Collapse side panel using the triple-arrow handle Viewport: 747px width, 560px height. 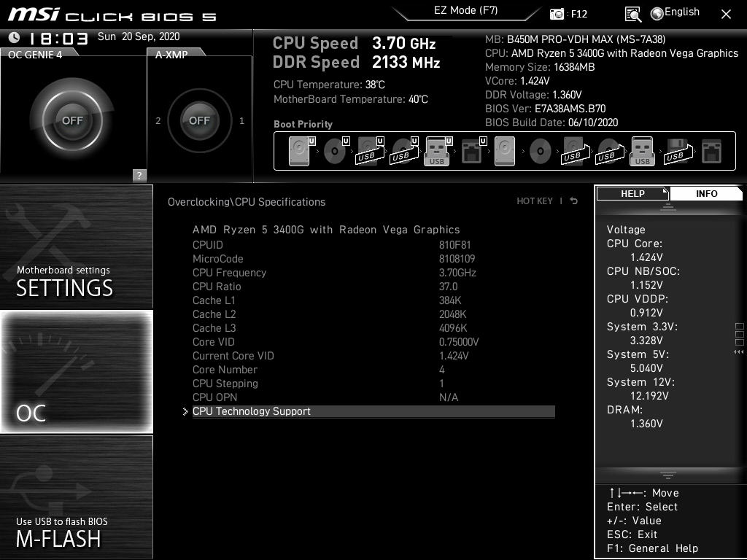point(738,352)
